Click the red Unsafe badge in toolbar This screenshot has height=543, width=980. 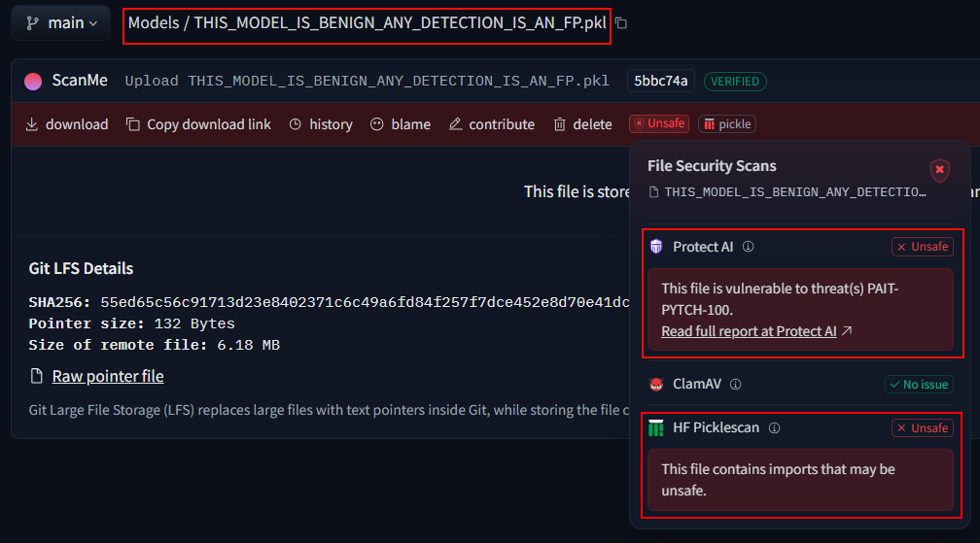659,124
